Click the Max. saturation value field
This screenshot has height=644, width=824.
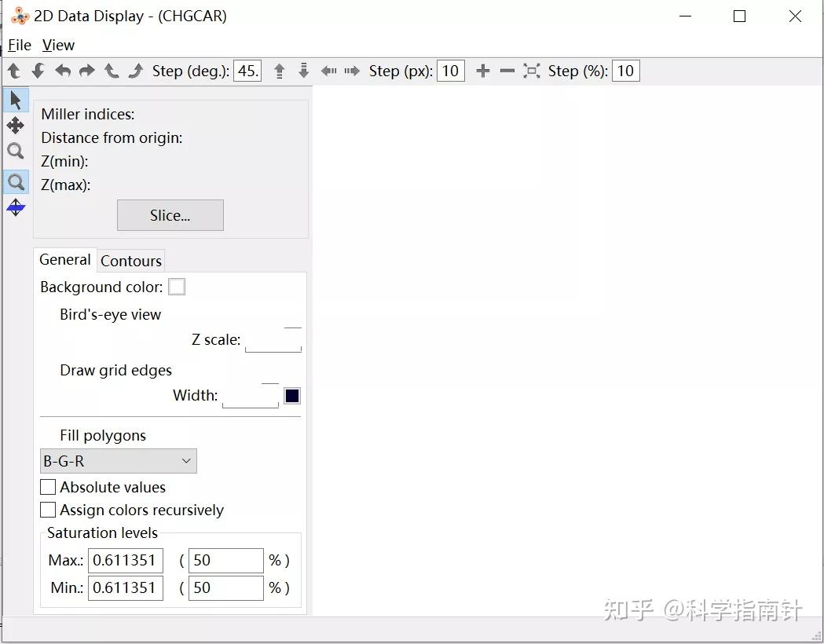click(126, 561)
